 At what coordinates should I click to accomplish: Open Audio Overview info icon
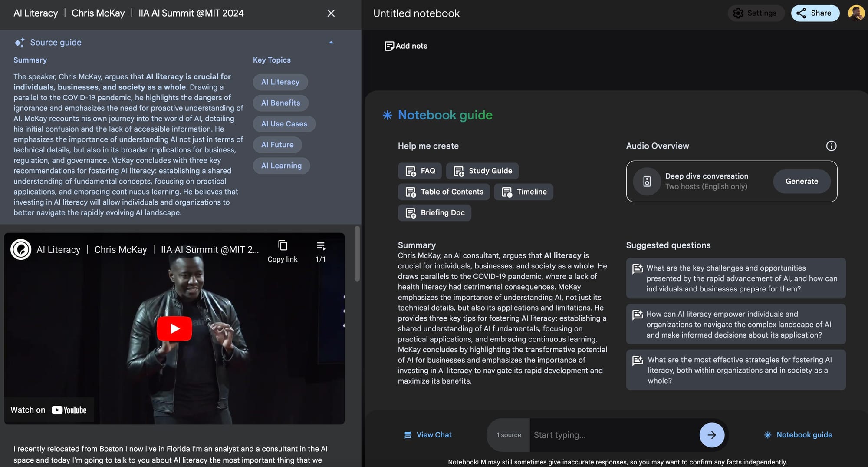[831, 146]
